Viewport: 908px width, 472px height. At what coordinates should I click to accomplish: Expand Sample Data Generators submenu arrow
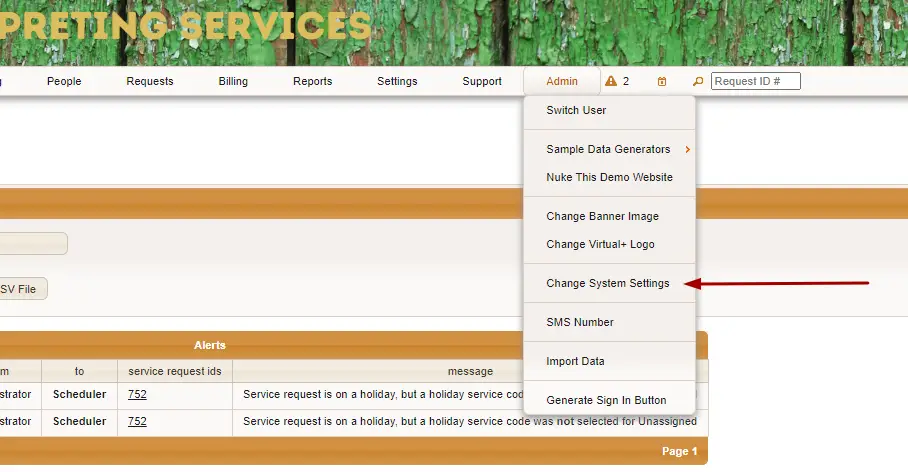[687, 149]
